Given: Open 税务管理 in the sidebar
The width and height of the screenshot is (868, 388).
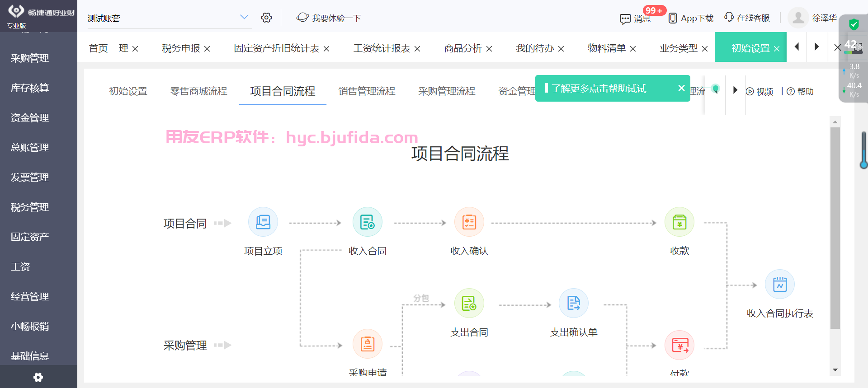Looking at the screenshot, I should tap(30, 207).
